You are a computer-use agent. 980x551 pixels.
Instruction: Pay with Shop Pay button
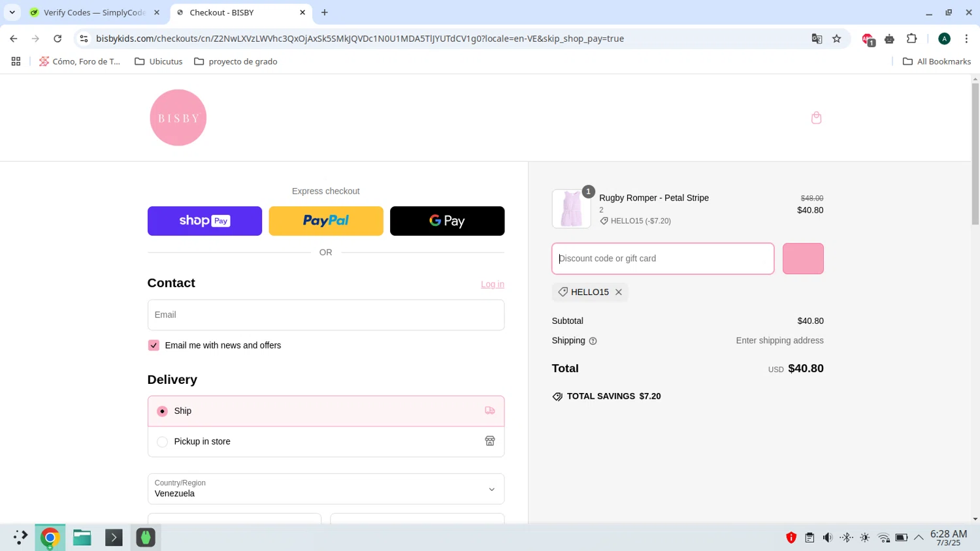point(204,221)
